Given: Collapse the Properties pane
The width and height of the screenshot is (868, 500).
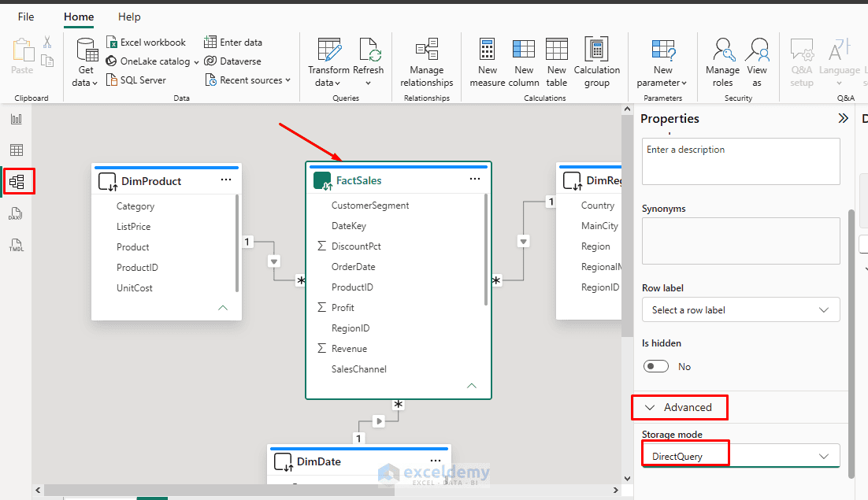Looking at the screenshot, I should coord(843,118).
